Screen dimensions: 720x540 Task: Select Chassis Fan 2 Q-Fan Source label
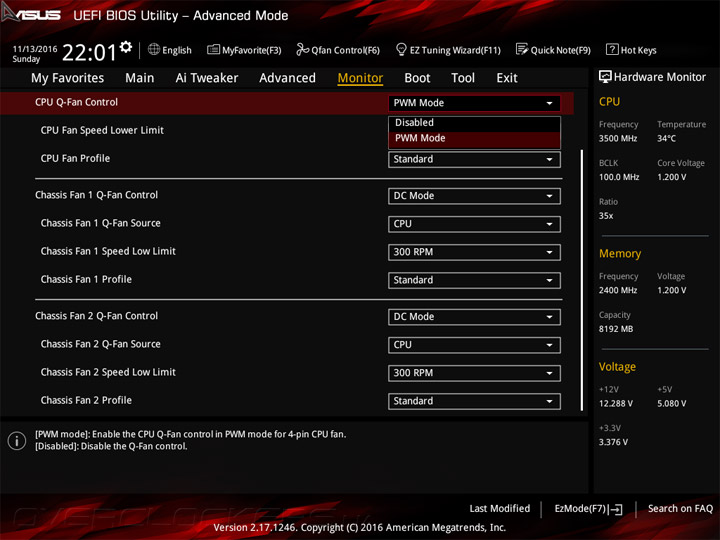click(x=101, y=344)
